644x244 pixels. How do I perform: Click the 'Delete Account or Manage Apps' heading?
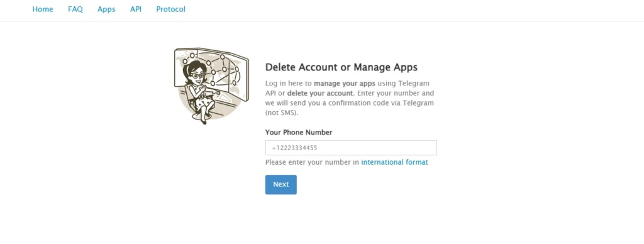(x=341, y=67)
